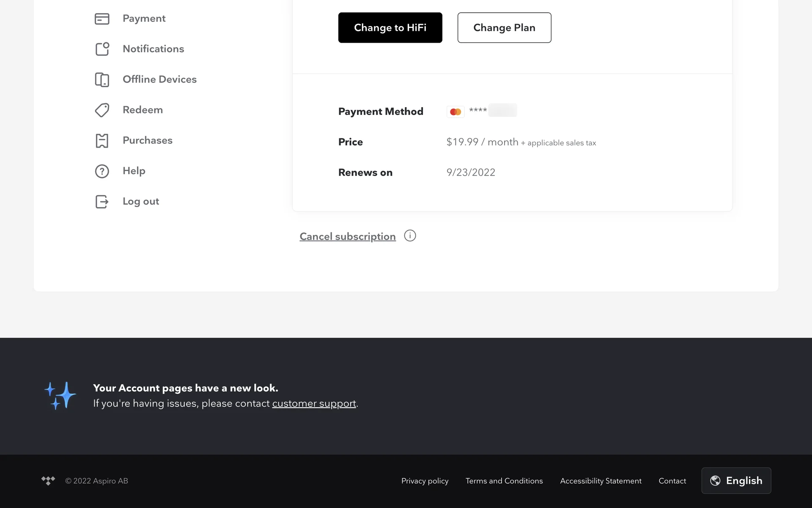Click the Purchases receipt icon
The width and height of the screenshot is (812, 508).
(x=102, y=141)
